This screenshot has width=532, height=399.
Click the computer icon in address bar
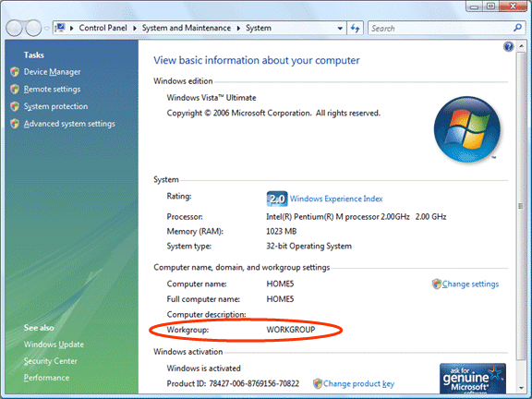[x=60, y=28]
